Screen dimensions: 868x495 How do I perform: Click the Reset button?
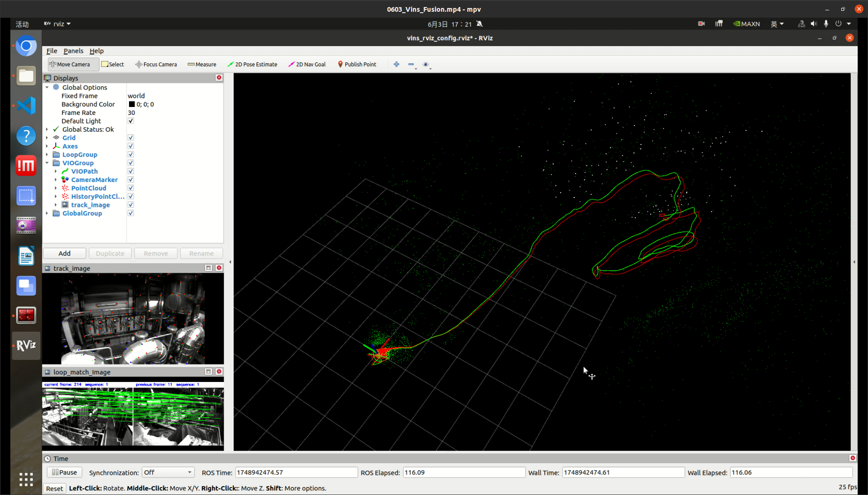pyautogui.click(x=54, y=488)
